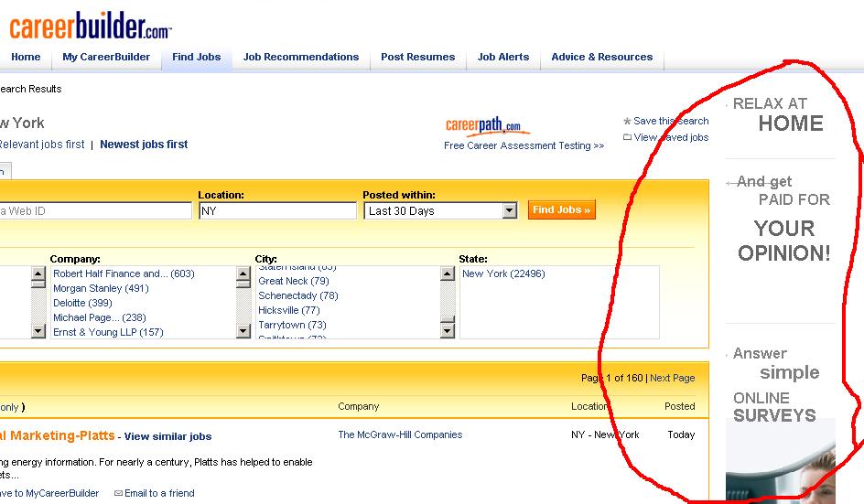Open Advice & Resources menu
Image resolution: width=864 pixels, height=504 pixels.
pos(601,57)
